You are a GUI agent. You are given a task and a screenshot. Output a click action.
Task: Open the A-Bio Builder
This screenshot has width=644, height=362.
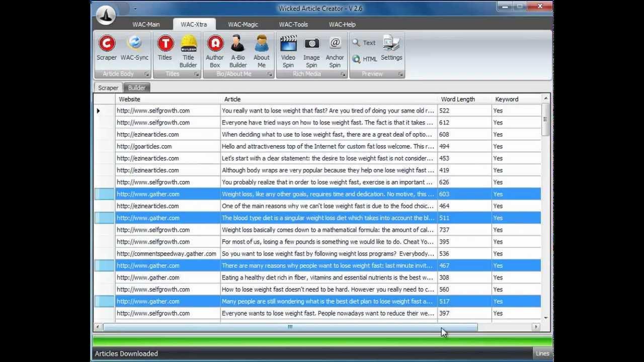pyautogui.click(x=238, y=51)
